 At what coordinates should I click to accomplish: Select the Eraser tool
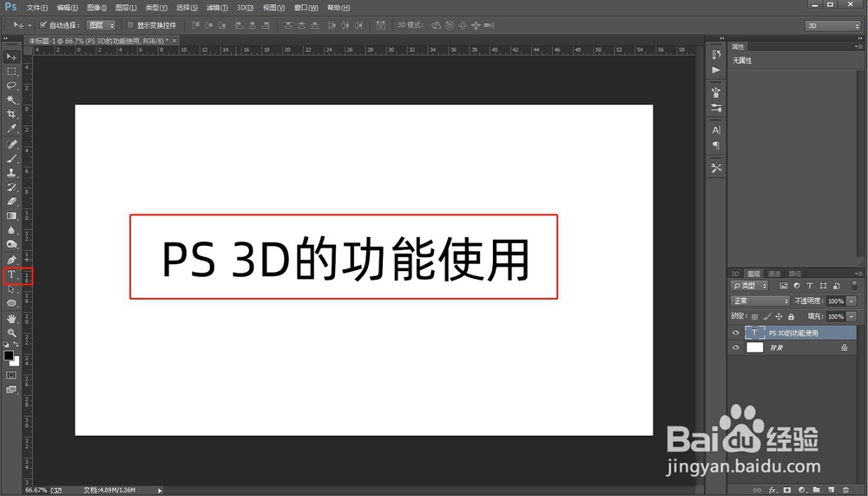pos(11,202)
